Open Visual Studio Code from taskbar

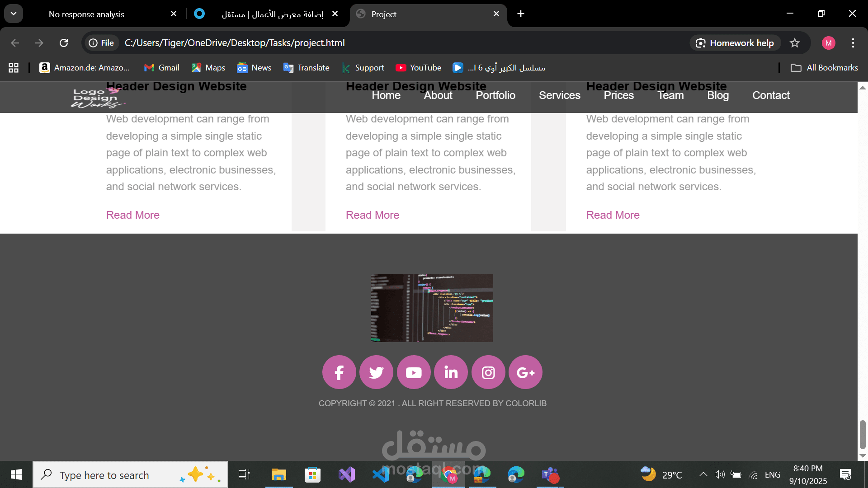pos(381,474)
